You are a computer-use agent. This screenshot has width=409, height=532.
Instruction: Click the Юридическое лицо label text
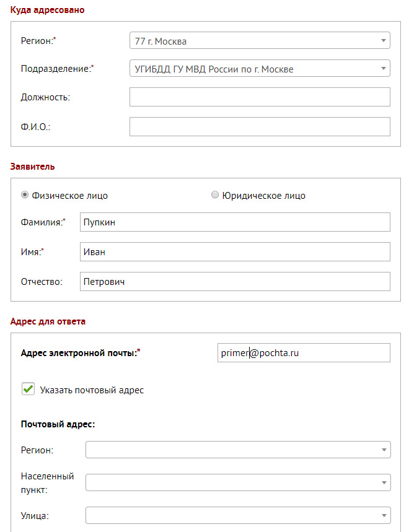click(x=263, y=196)
